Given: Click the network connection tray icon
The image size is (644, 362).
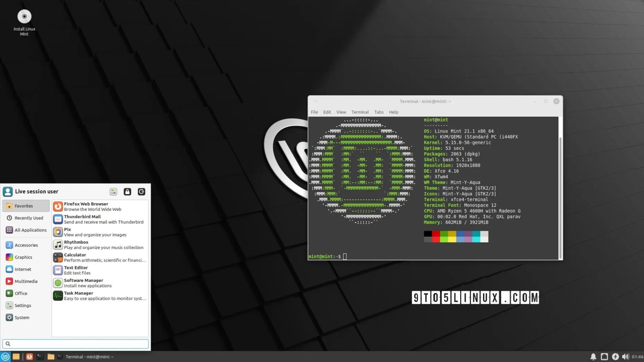Looking at the screenshot, I should pos(604,357).
